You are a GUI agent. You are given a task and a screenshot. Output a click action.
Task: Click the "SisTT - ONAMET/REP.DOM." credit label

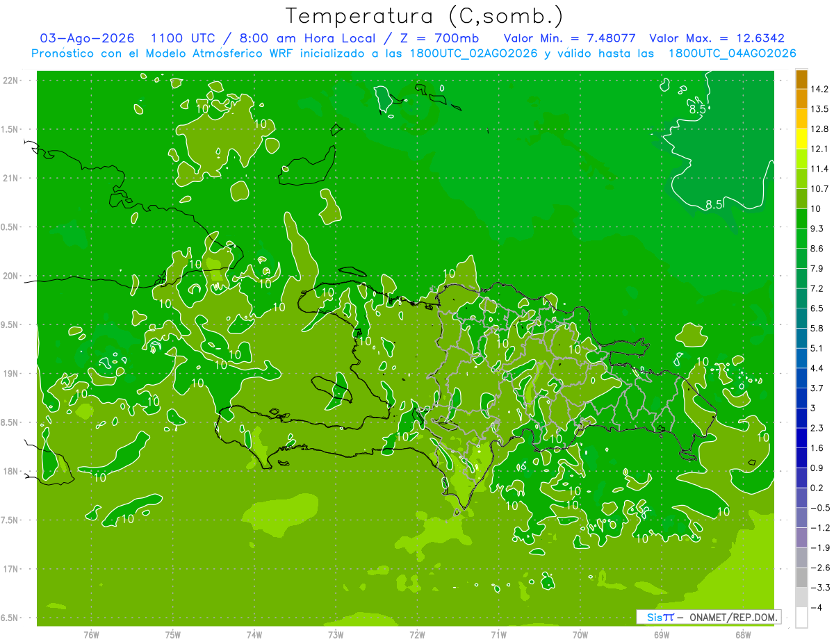[709, 617]
